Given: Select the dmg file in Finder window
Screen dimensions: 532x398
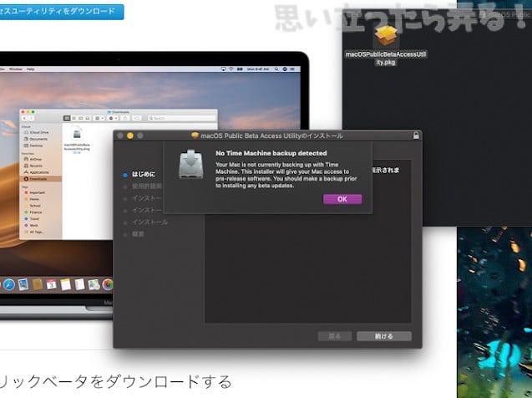Looking at the screenshot, I should pos(77,140).
